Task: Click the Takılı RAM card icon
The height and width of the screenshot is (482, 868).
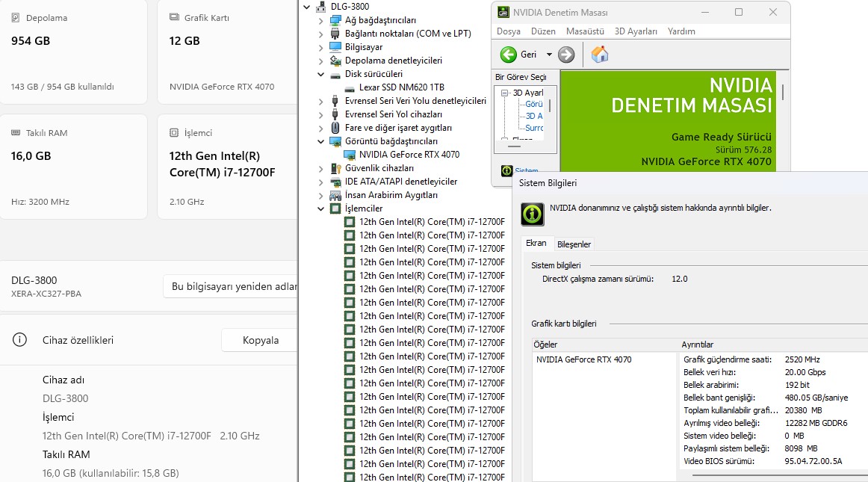Action: click(16, 133)
